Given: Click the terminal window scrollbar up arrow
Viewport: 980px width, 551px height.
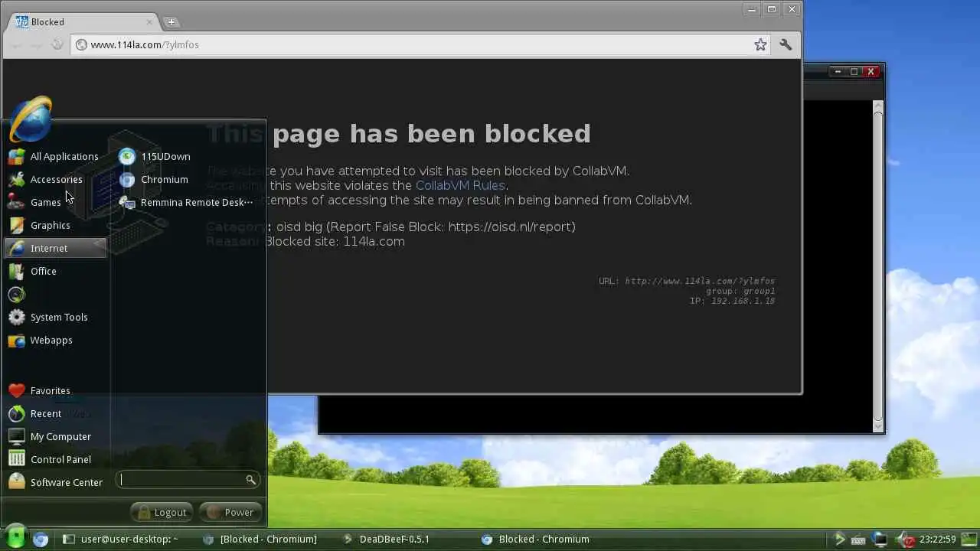Looking at the screenshot, I should point(877,107).
